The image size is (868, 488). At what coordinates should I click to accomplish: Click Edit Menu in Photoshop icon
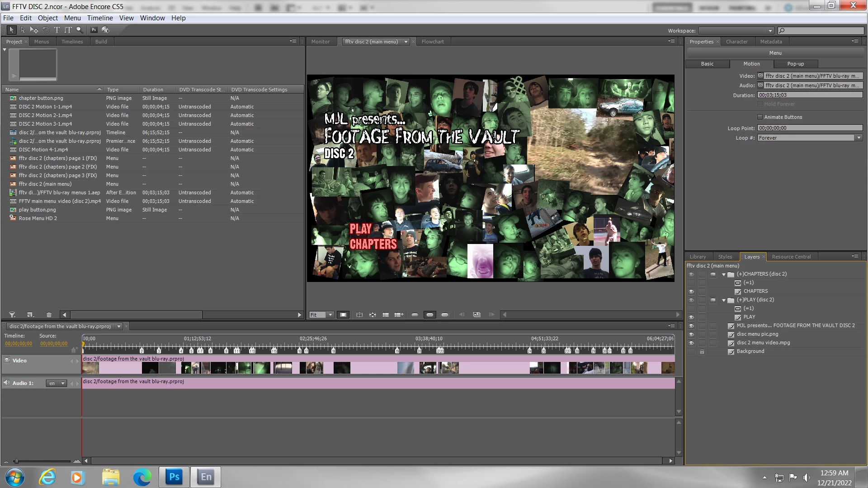[94, 30]
